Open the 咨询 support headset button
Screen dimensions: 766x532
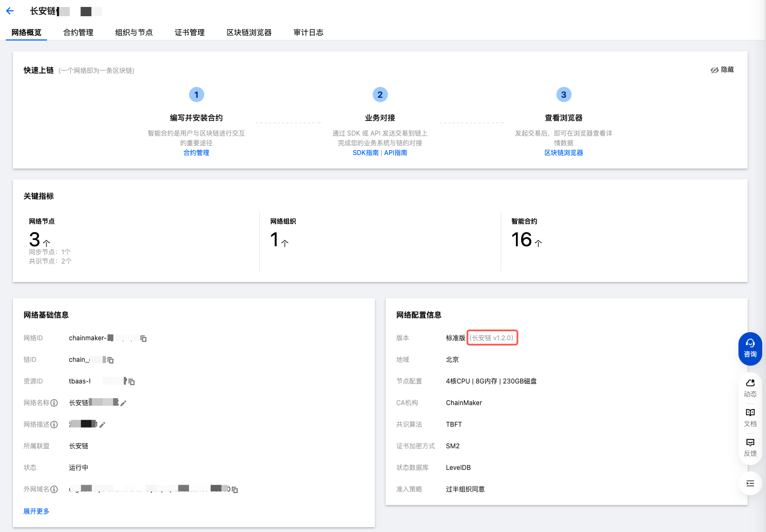750,348
